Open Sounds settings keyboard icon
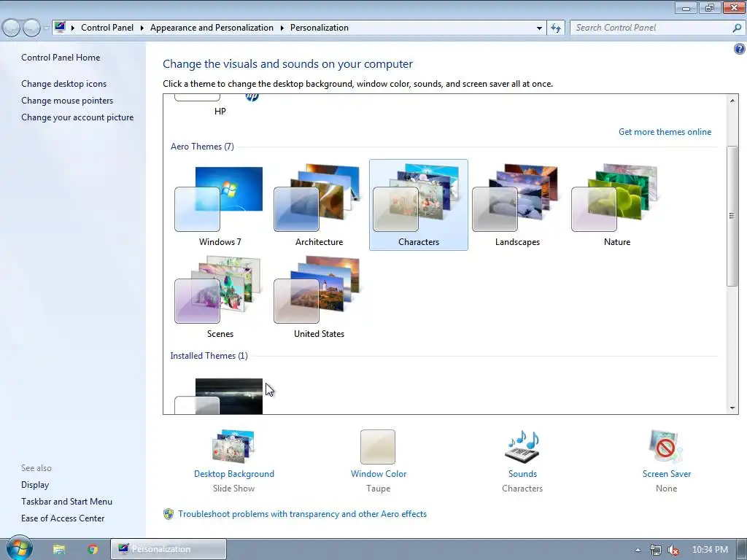This screenshot has width=747, height=560. [522, 447]
